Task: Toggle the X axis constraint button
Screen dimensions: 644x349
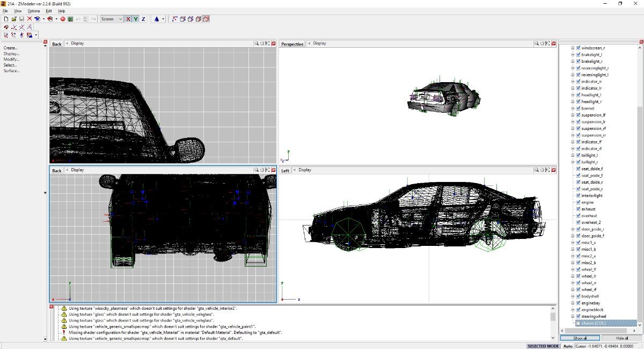Action: point(128,19)
